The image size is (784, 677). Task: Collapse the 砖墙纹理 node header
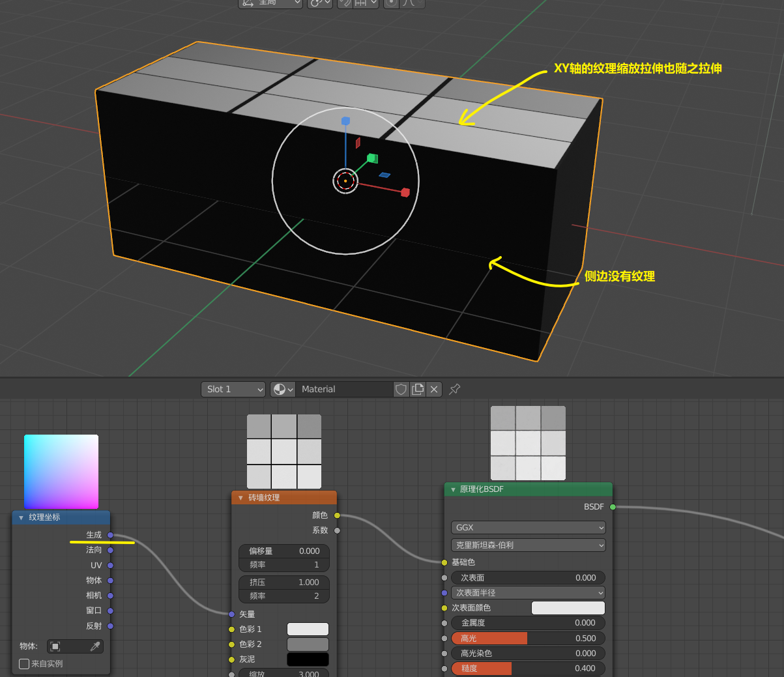pos(240,497)
